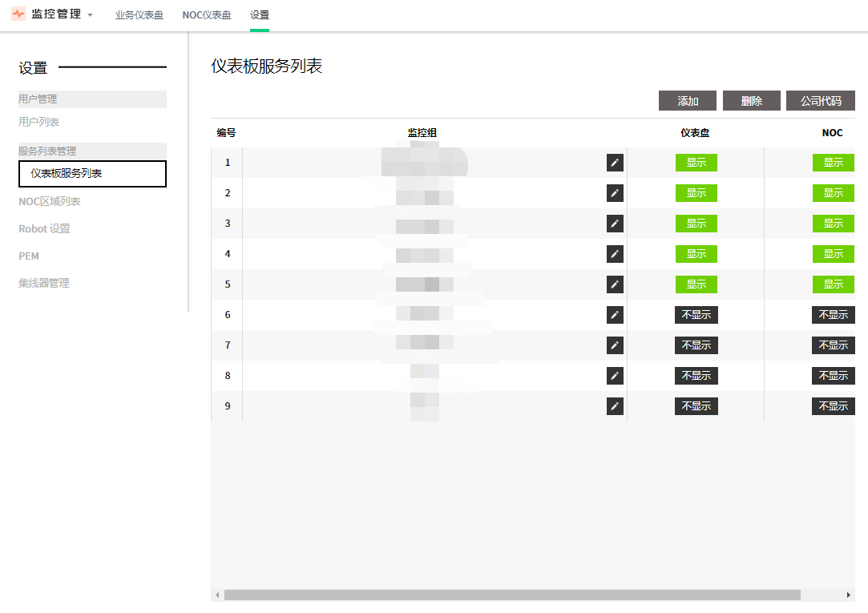Switch row 4 NOC 显示 toggle

[833, 254]
